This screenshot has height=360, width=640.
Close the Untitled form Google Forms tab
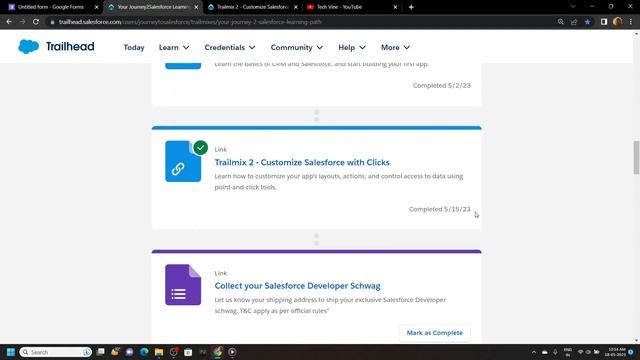point(96,7)
